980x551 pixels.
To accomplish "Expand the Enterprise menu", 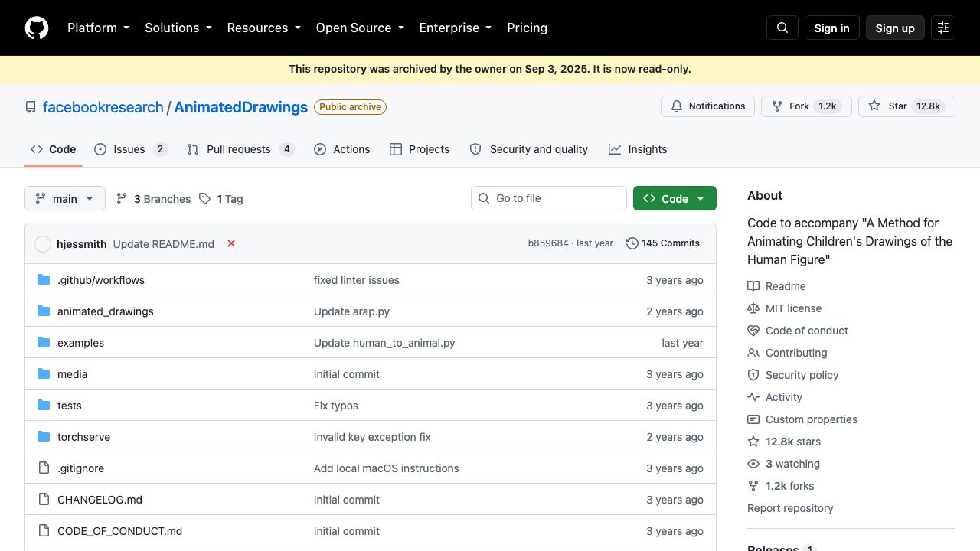I will click(456, 28).
